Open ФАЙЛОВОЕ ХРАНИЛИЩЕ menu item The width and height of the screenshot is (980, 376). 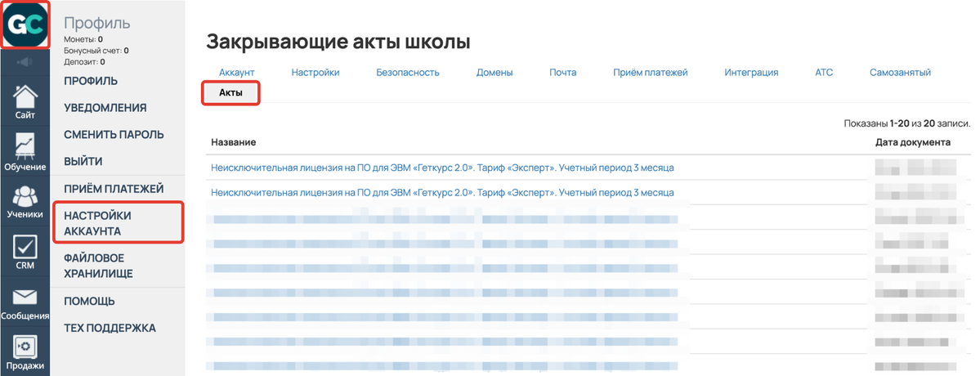point(98,266)
